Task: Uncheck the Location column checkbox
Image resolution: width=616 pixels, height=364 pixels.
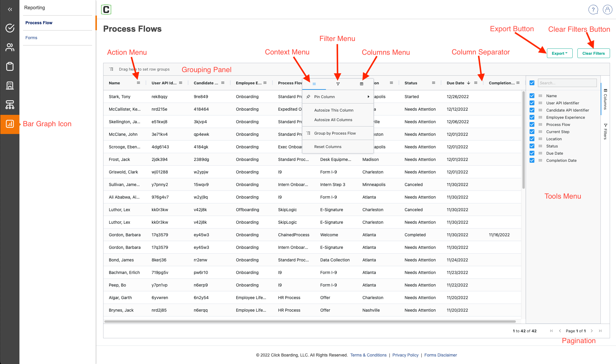Action: 532,139
